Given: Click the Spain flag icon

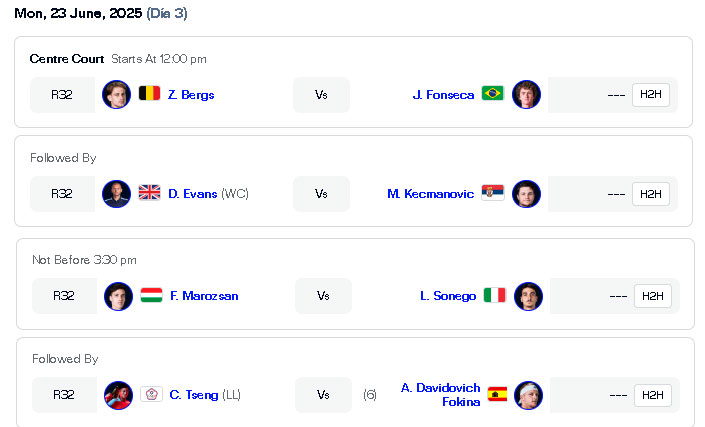Looking at the screenshot, I should (497, 394).
